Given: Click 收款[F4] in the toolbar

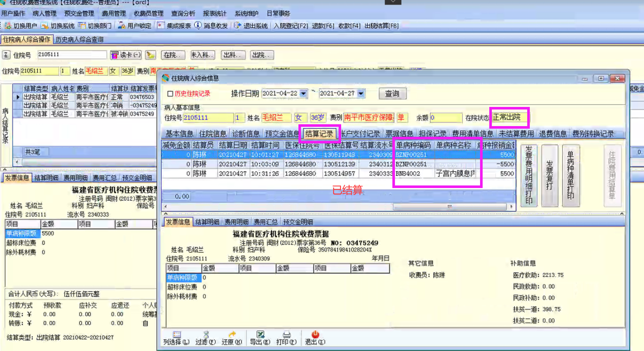Looking at the screenshot, I should [x=349, y=26].
